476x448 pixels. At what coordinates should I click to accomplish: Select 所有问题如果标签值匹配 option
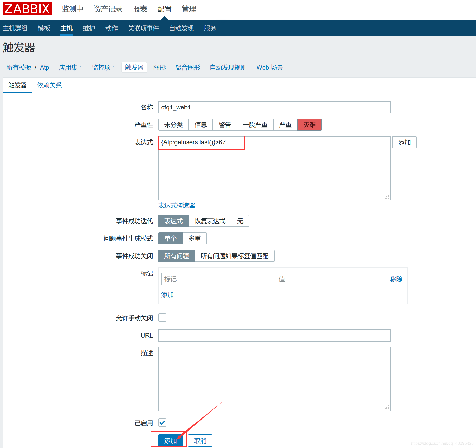235,256
